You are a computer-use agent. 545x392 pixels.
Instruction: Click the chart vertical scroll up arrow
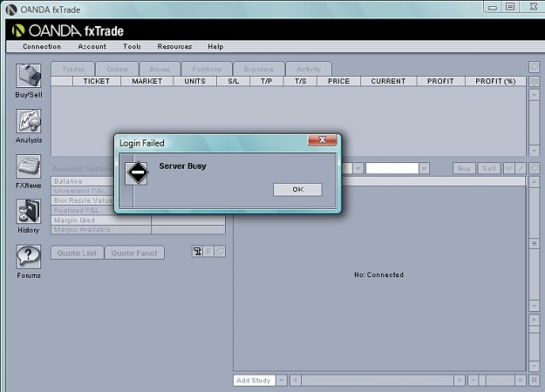pyautogui.click(x=534, y=181)
